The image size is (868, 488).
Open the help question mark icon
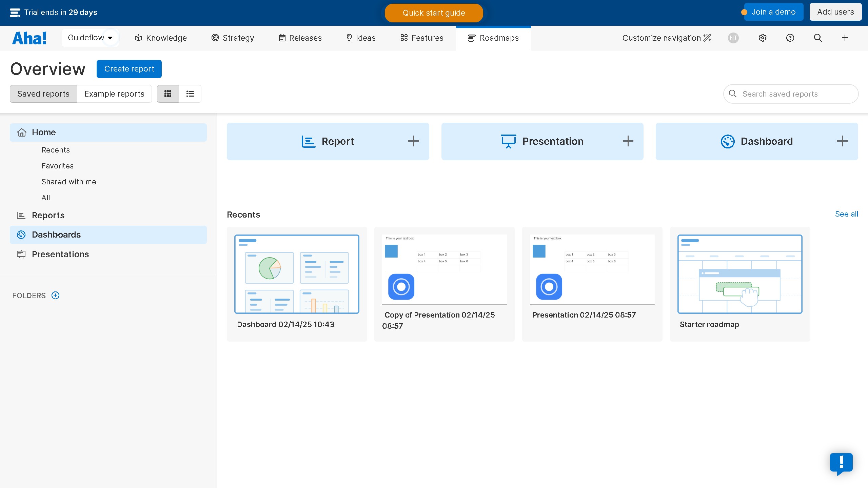pyautogui.click(x=790, y=38)
